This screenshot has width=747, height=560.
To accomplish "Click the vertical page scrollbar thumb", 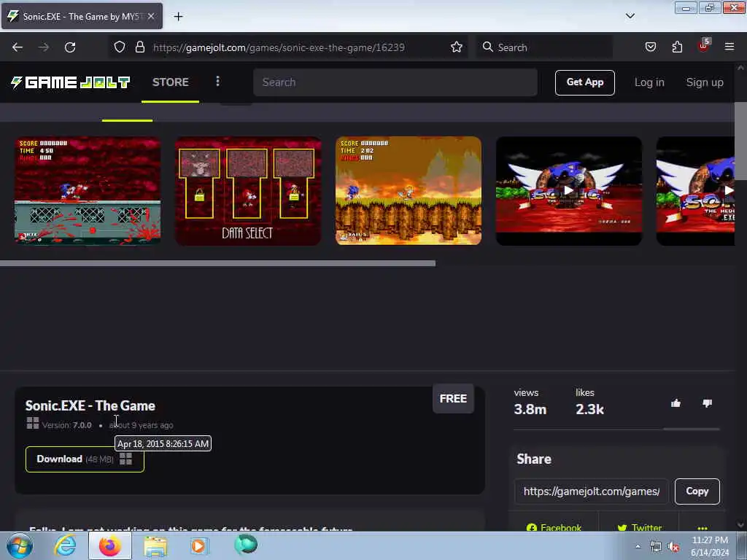I will (x=740, y=141).
